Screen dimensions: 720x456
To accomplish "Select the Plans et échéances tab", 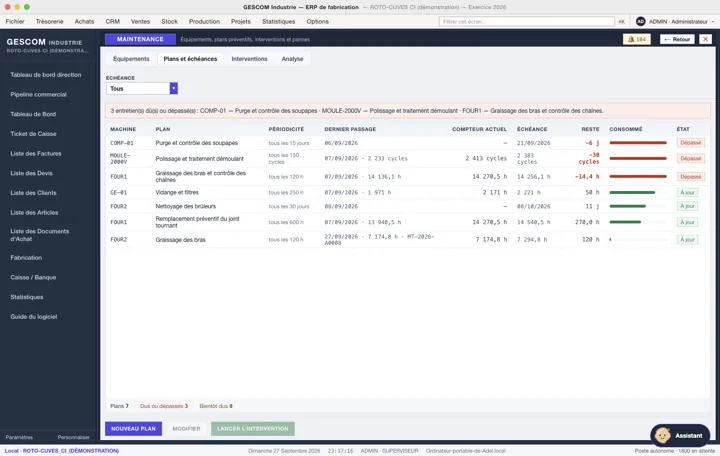I will tap(190, 59).
